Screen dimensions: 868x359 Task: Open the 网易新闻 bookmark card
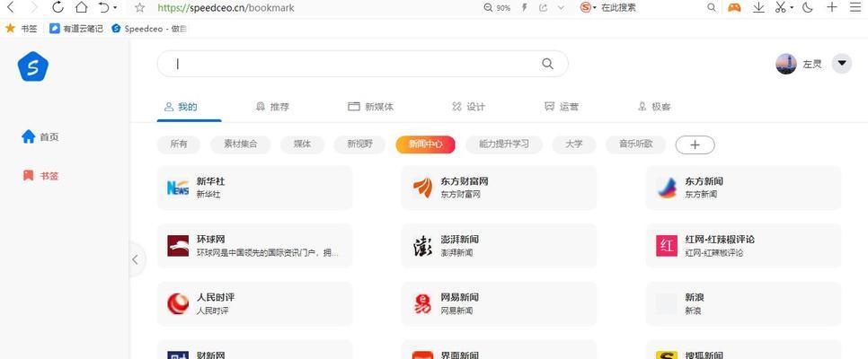pyautogui.click(x=499, y=303)
